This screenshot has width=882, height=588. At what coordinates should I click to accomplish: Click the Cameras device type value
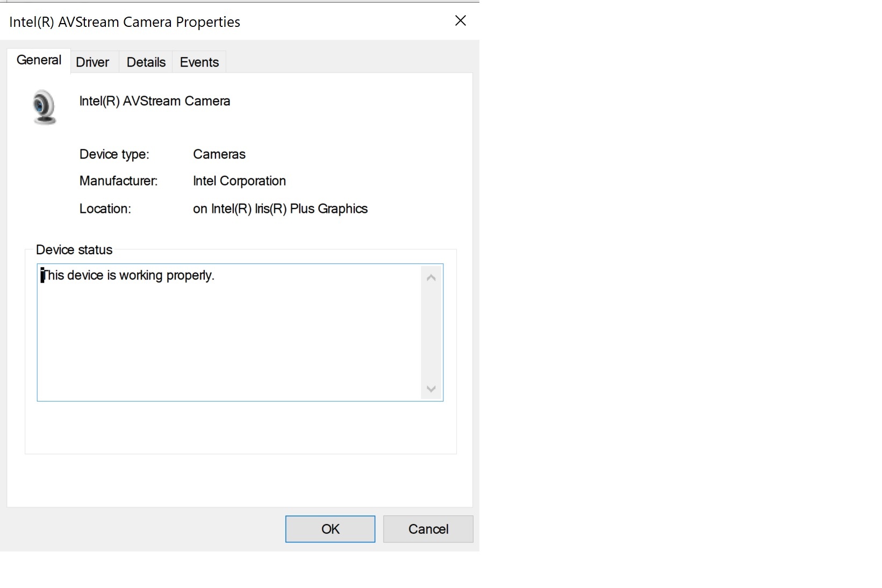(219, 154)
